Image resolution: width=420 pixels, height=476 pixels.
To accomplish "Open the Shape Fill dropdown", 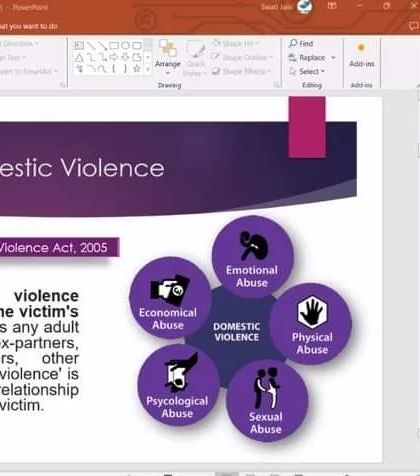I will 236,43.
